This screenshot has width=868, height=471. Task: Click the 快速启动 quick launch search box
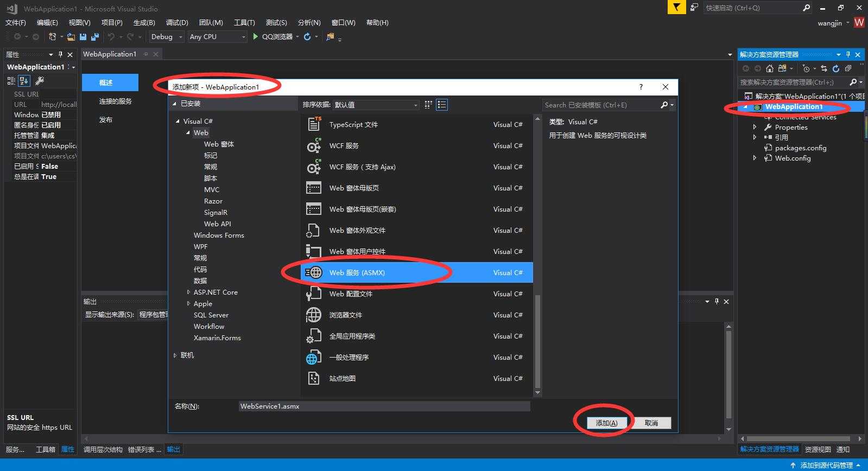[758, 8]
